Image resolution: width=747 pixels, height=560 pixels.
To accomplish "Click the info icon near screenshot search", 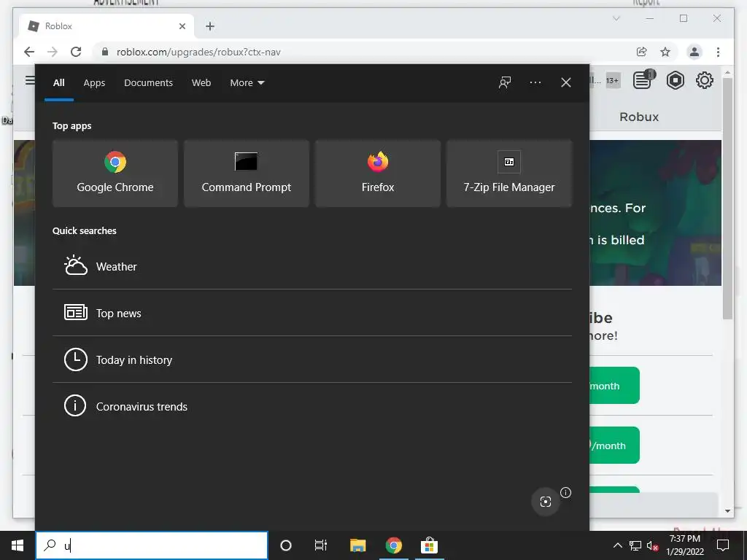I will [565, 492].
